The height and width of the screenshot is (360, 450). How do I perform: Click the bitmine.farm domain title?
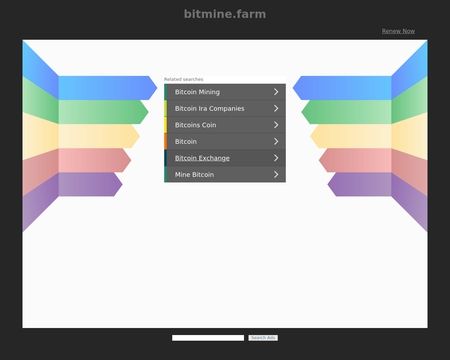tap(225, 14)
